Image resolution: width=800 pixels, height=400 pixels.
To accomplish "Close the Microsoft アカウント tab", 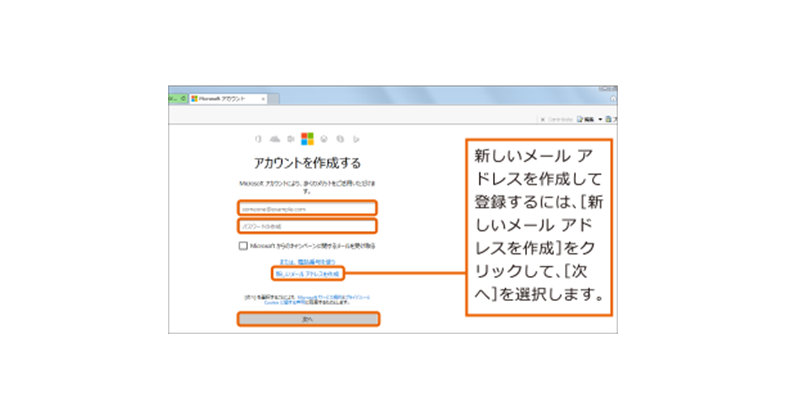I will pyautogui.click(x=263, y=98).
